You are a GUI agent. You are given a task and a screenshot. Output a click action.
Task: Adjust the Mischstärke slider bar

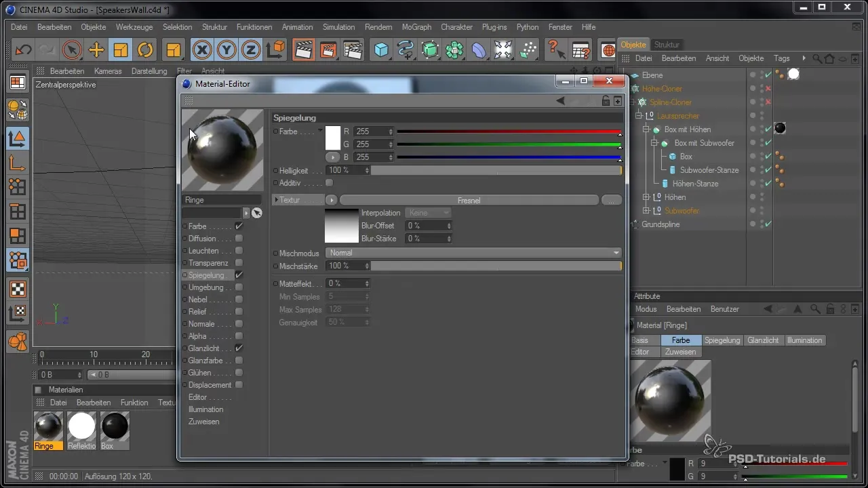coord(496,266)
